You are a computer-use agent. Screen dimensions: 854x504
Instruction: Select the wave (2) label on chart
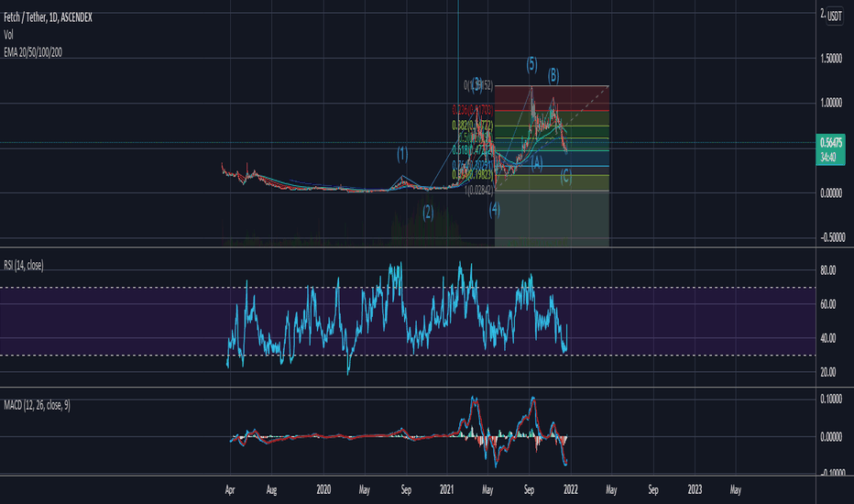click(x=428, y=212)
